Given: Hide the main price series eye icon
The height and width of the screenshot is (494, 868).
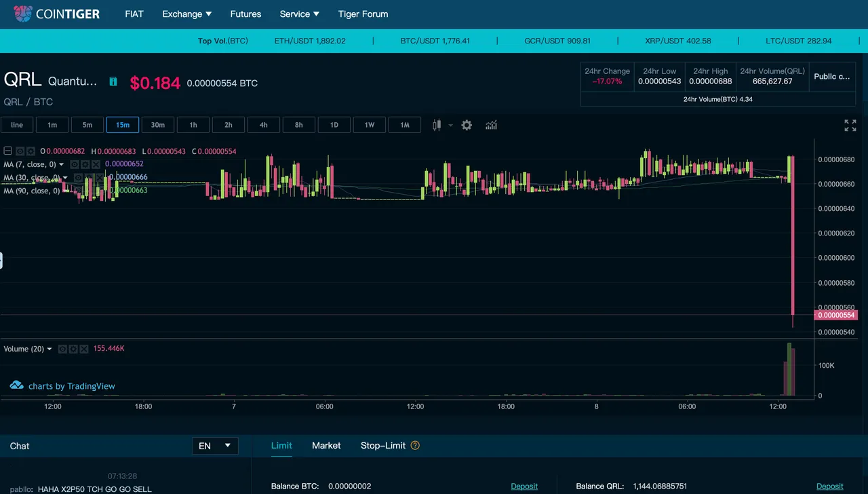Looking at the screenshot, I should [20, 151].
